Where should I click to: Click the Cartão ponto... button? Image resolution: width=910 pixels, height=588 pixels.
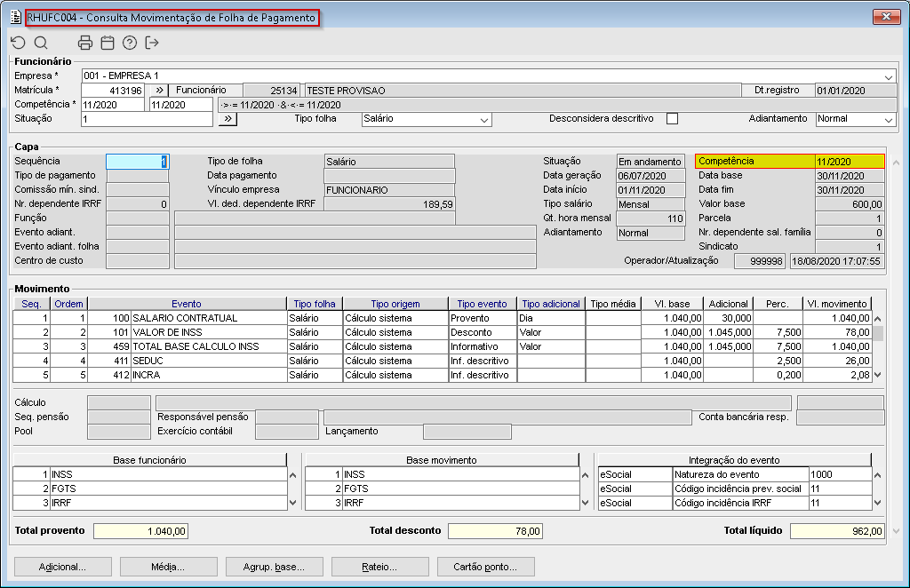click(x=485, y=567)
